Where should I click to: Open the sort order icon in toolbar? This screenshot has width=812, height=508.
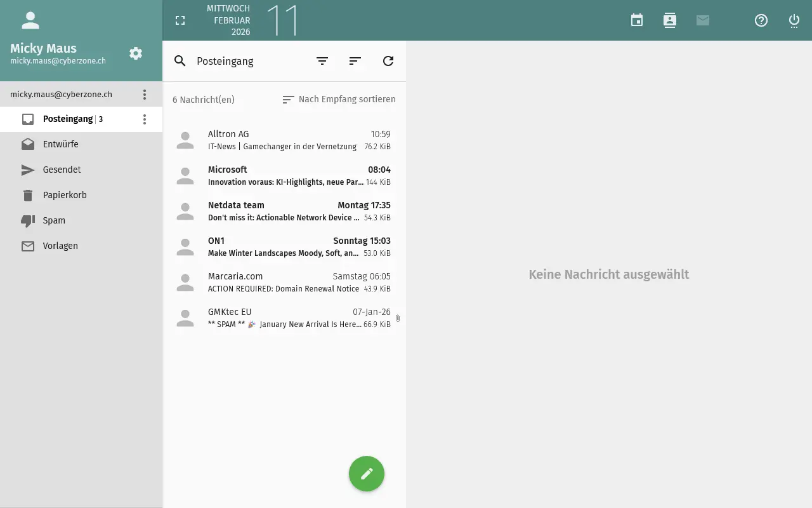coord(355,61)
